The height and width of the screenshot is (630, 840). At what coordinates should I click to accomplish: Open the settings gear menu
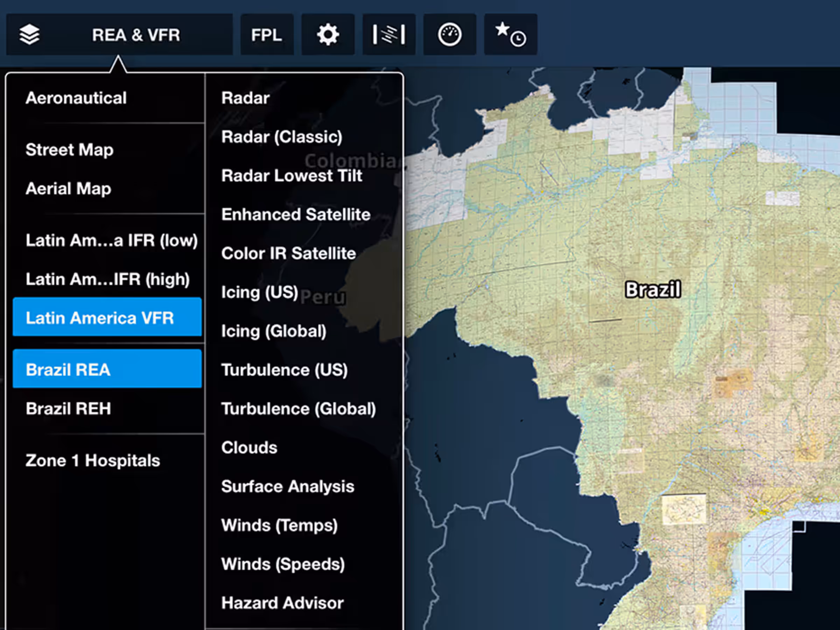point(328,35)
